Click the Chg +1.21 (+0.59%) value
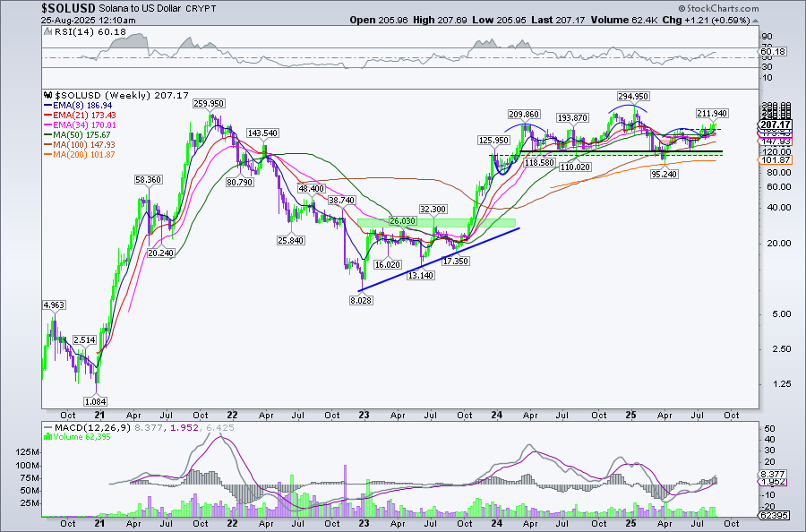This screenshot has height=532, width=806. 706,20
